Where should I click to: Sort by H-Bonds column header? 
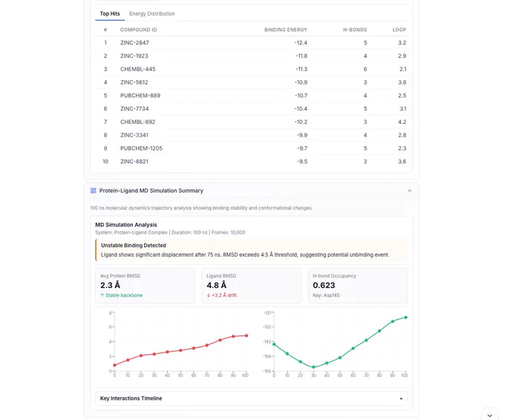(355, 30)
